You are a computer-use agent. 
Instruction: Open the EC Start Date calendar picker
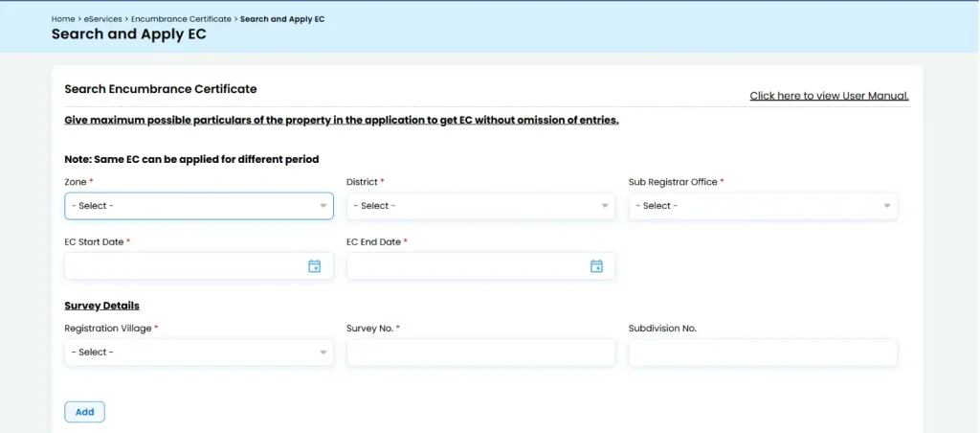point(314,266)
